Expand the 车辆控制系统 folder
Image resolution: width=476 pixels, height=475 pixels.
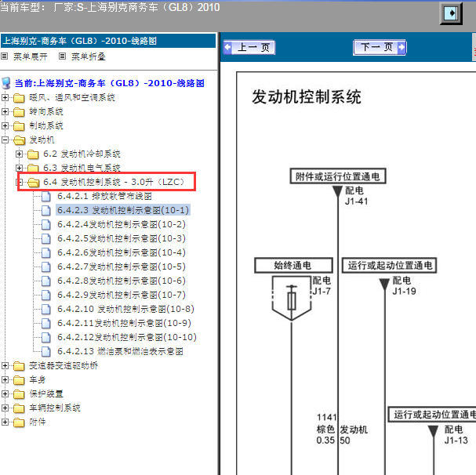[5, 408]
